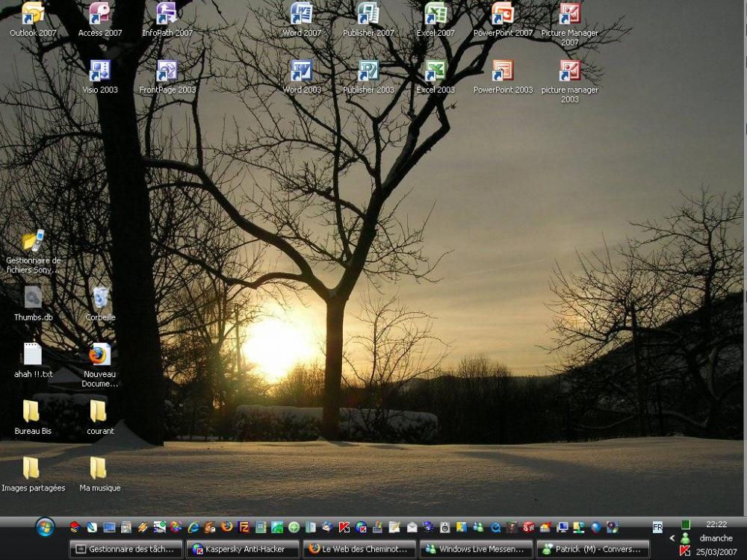Viewport: 747px width, 560px height.
Task: Click the Windows Start orb
Action: coord(45,527)
